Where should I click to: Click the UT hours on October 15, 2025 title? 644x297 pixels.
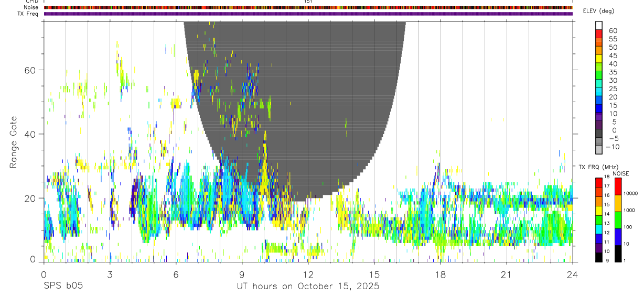pyautogui.click(x=308, y=286)
